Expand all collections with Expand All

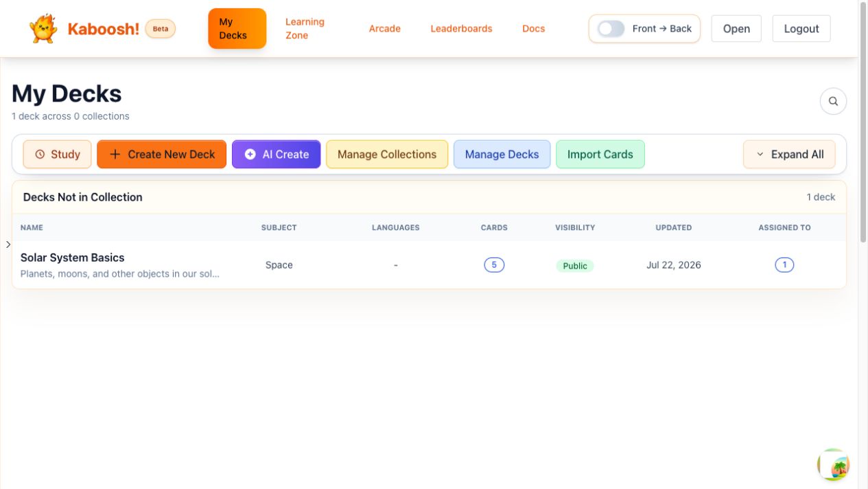pyautogui.click(x=789, y=155)
